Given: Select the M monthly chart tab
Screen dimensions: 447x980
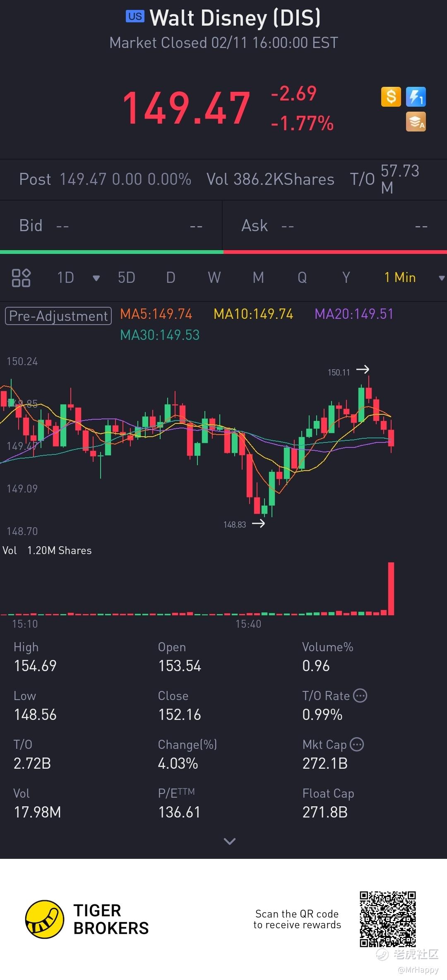Looking at the screenshot, I should [258, 277].
